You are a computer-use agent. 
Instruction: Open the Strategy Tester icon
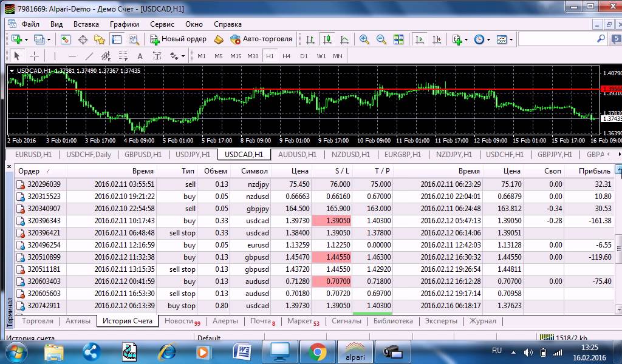click(x=134, y=39)
